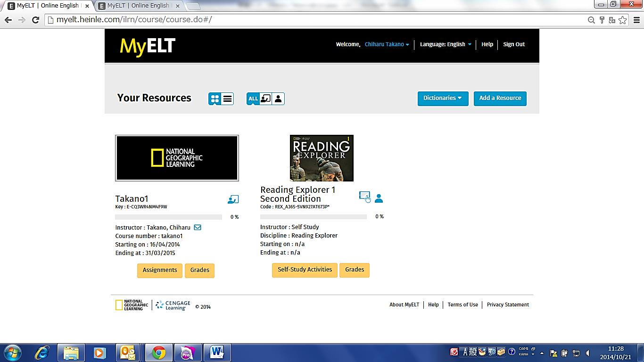Open the Reading Explorer book cover
The height and width of the screenshot is (362, 644).
click(322, 158)
